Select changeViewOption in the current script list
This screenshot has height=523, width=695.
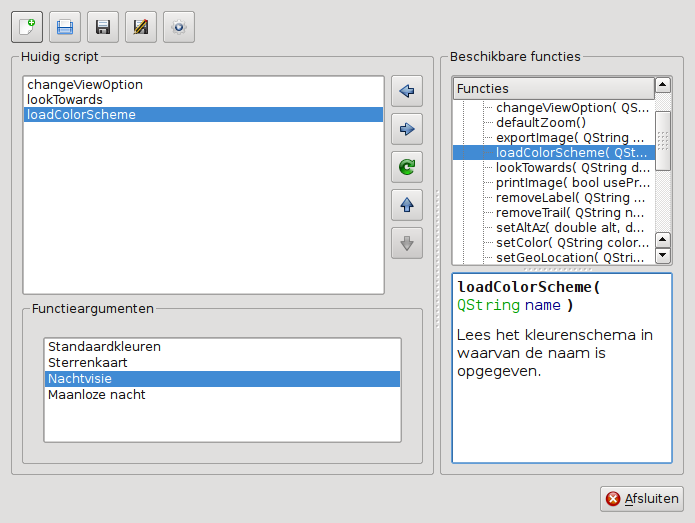click(85, 85)
